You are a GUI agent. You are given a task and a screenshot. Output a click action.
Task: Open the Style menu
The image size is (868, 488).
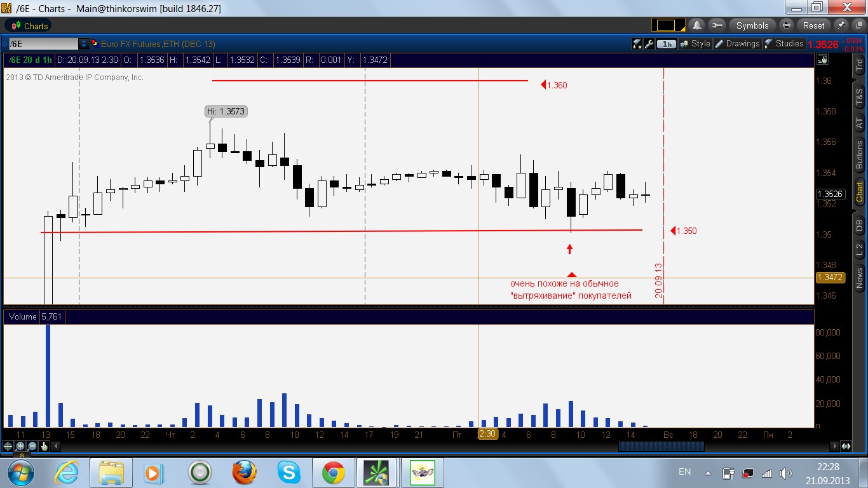(x=695, y=44)
